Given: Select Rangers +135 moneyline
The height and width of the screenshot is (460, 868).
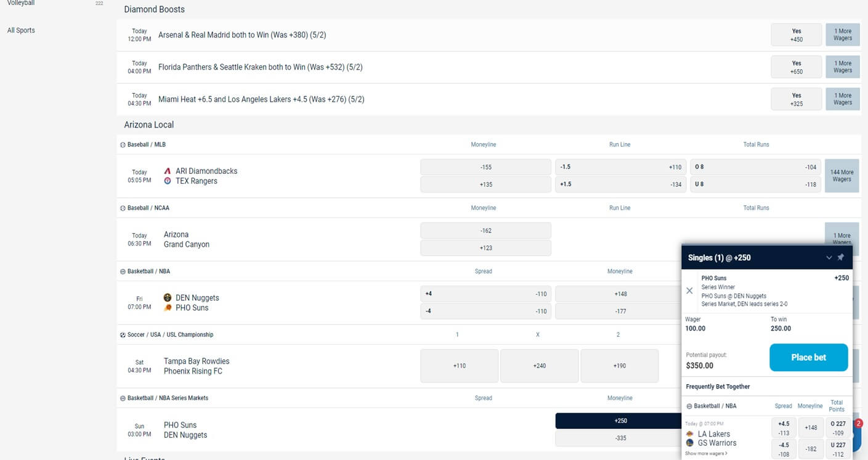Looking at the screenshot, I should pyautogui.click(x=485, y=184).
